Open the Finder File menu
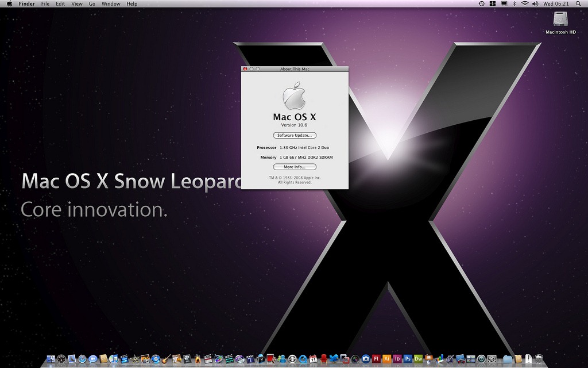Screen dimensions: 588x368 tap(45, 4)
